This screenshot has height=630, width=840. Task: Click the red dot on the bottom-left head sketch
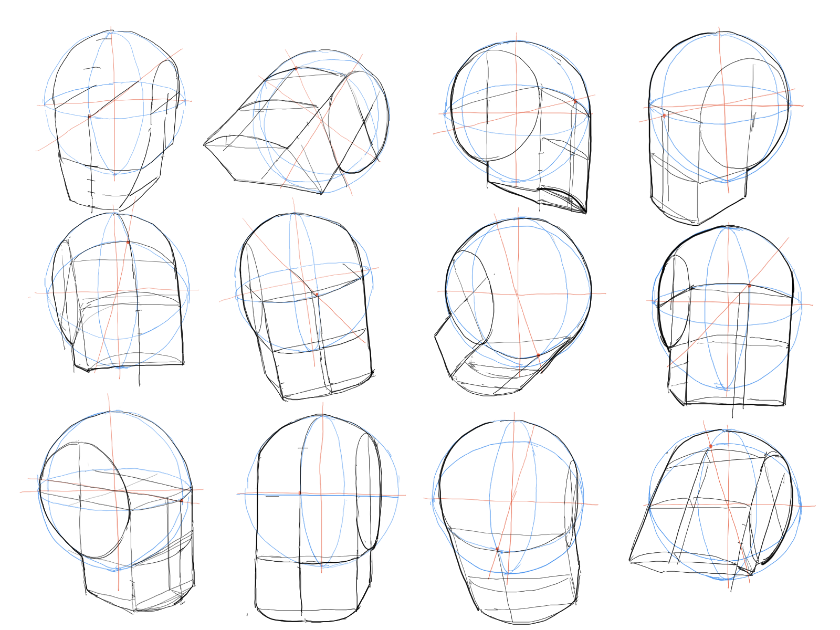click(182, 500)
